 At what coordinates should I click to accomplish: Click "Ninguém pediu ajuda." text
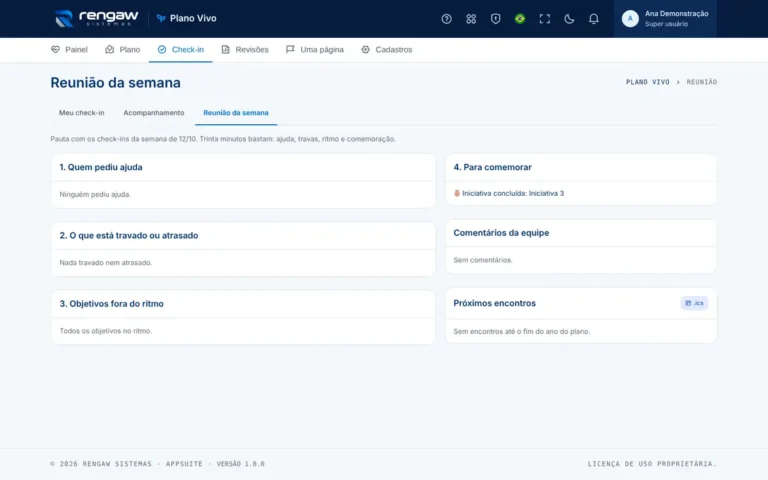[95, 194]
